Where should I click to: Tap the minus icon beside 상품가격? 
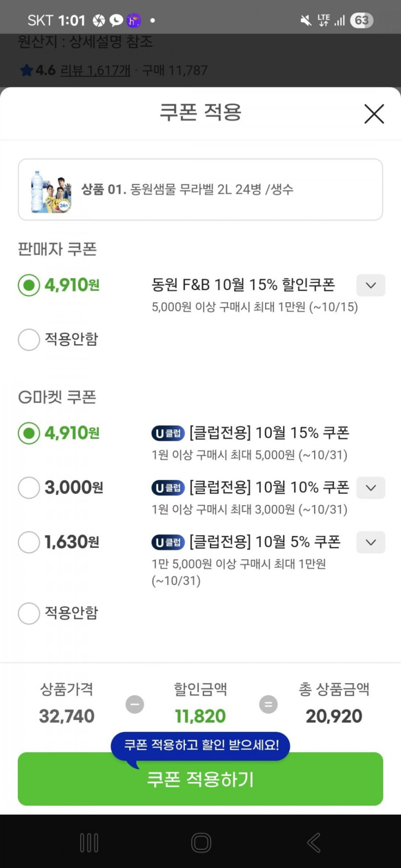[x=134, y=704]
